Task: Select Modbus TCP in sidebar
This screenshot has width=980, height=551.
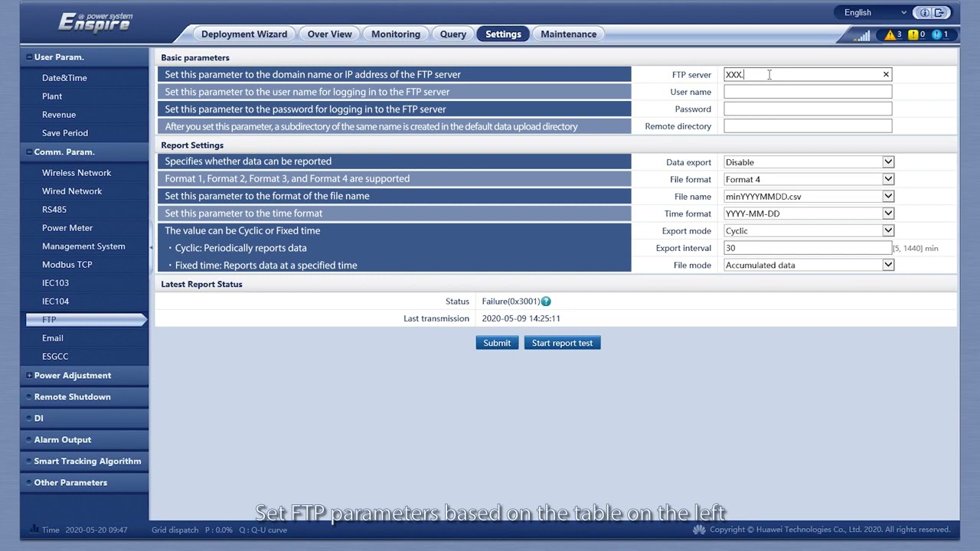Action: [67, 265]
